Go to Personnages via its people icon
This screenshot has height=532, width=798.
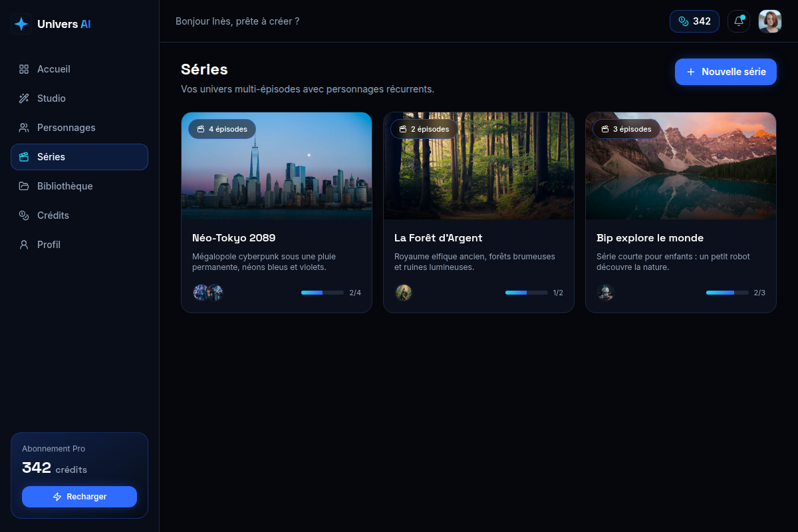click(x=24, y=128)
